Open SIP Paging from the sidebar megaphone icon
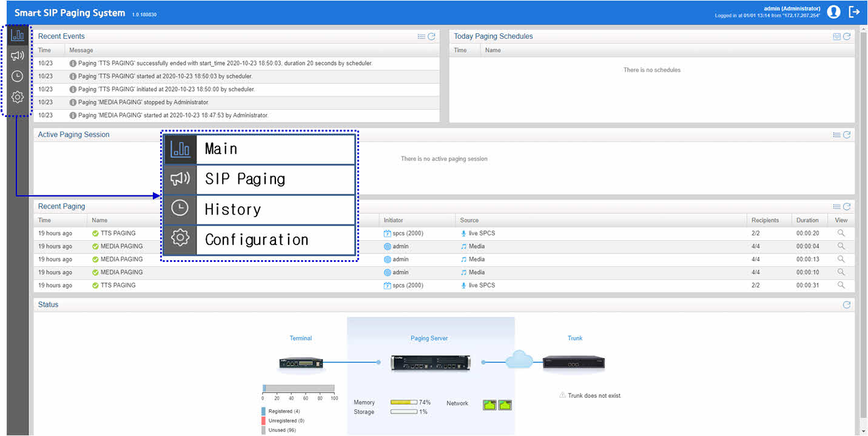Image resolution: width=868 pixels, height=436 pixels. pos(18,56)
